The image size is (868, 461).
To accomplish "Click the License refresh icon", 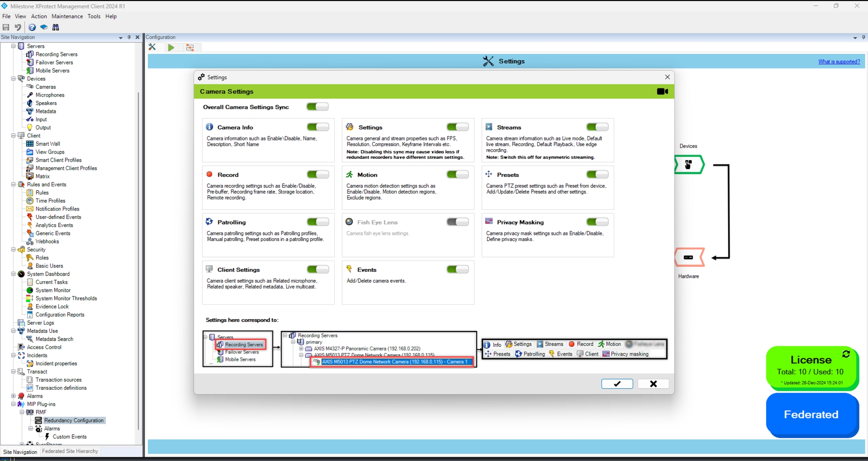I will click(x=846, y=354).
